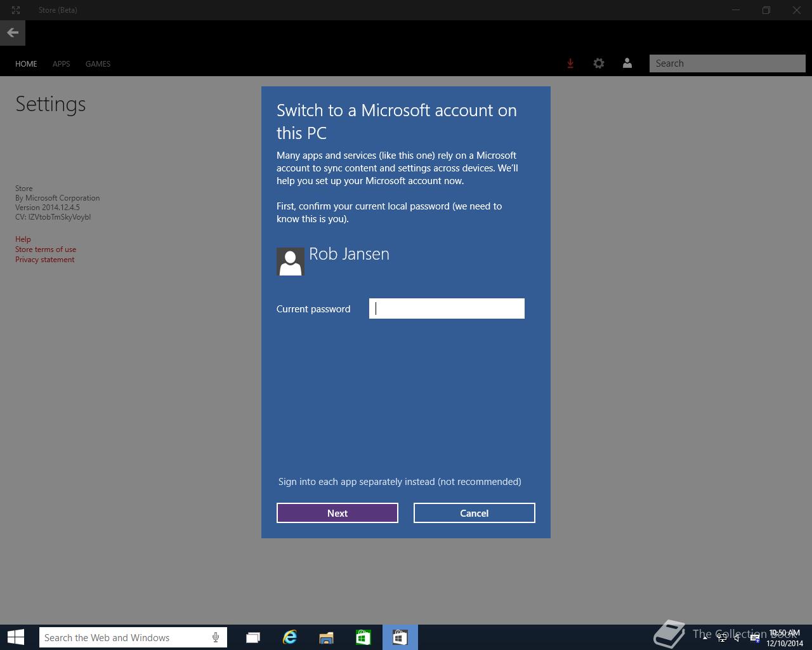The height and width of the screenshot is (650, 812).
Task: Open Task View on the taskbar
Action: tap(253, 637)
